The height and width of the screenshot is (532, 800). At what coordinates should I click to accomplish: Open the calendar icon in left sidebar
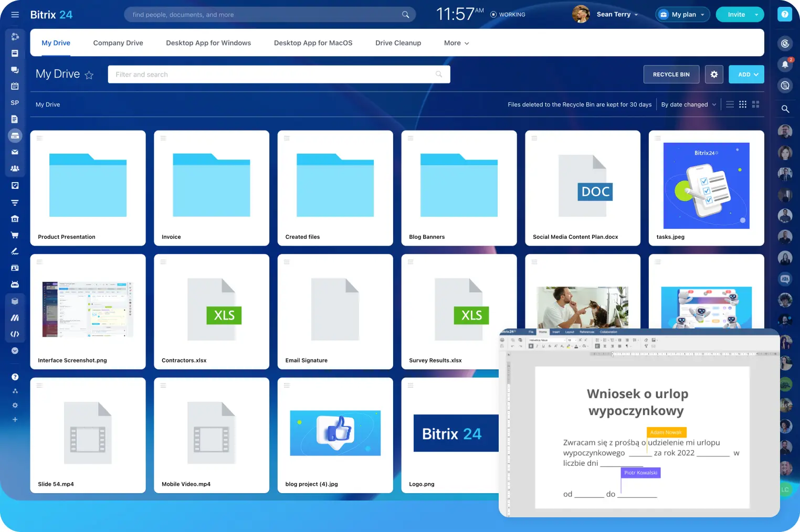[x=15, y=86]
